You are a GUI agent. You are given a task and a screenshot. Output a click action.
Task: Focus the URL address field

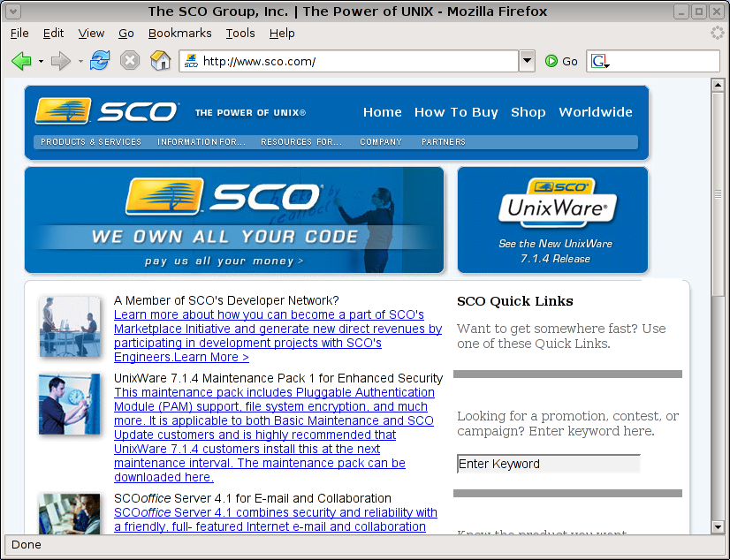[359, 61]
